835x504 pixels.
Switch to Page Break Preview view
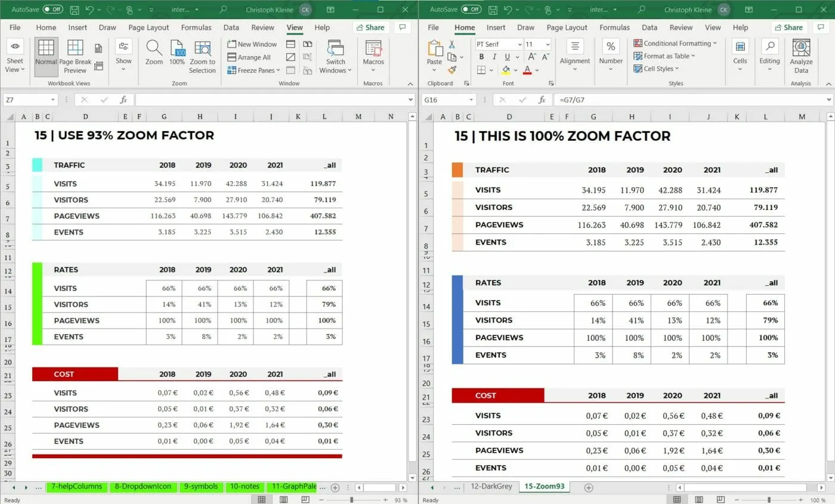coord(75,56)
